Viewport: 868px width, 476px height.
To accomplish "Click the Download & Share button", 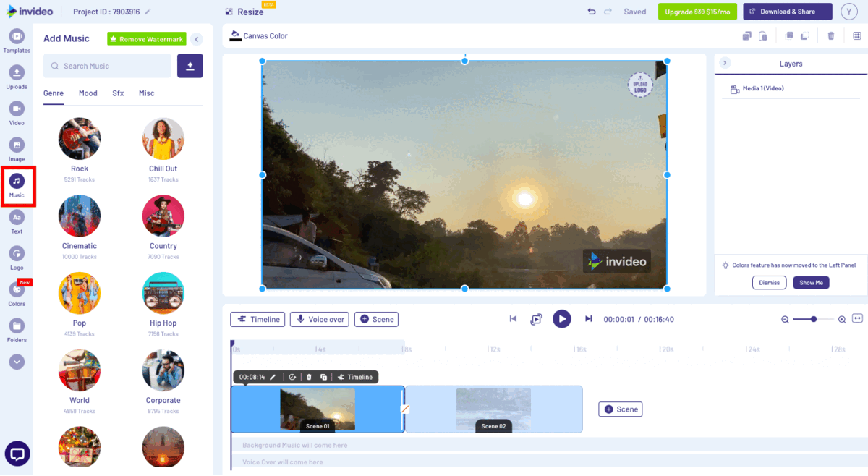I will point(787,12).
